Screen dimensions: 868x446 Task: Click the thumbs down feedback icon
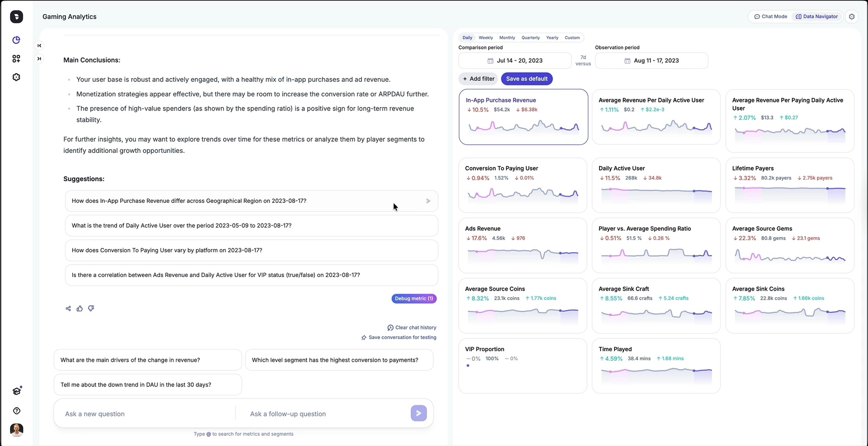pyautogui.click(x=91, y=308)
